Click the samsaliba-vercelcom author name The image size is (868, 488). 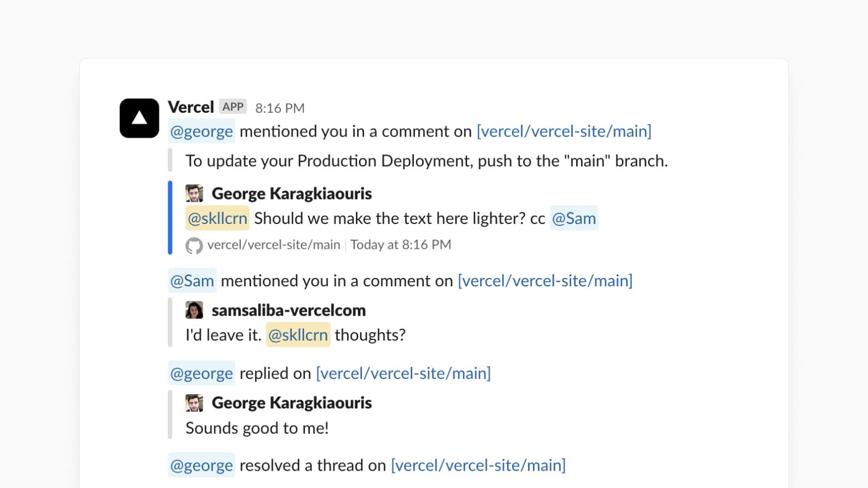coord(289,310)
